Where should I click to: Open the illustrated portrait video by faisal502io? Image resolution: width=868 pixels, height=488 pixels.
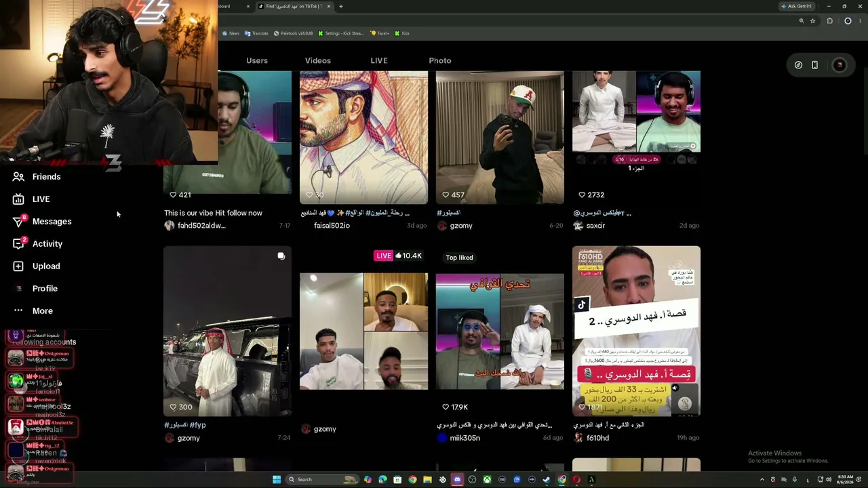(363, 138)
